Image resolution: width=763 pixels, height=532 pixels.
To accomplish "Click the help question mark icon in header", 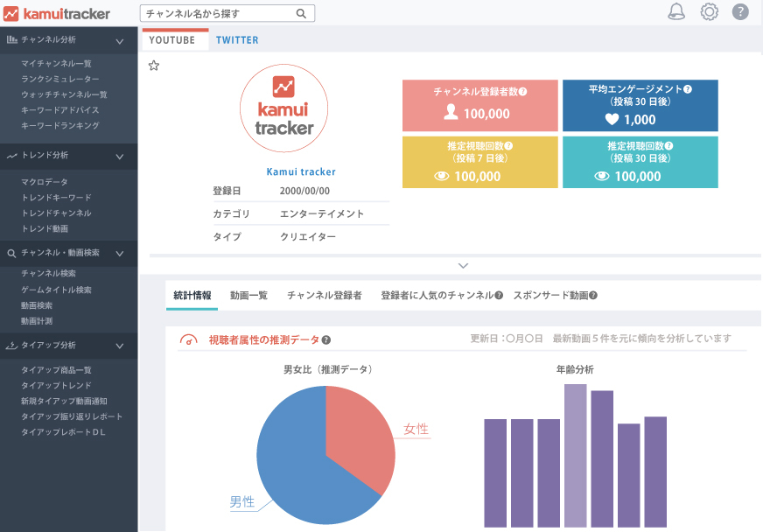I will (x=740, y=12).
